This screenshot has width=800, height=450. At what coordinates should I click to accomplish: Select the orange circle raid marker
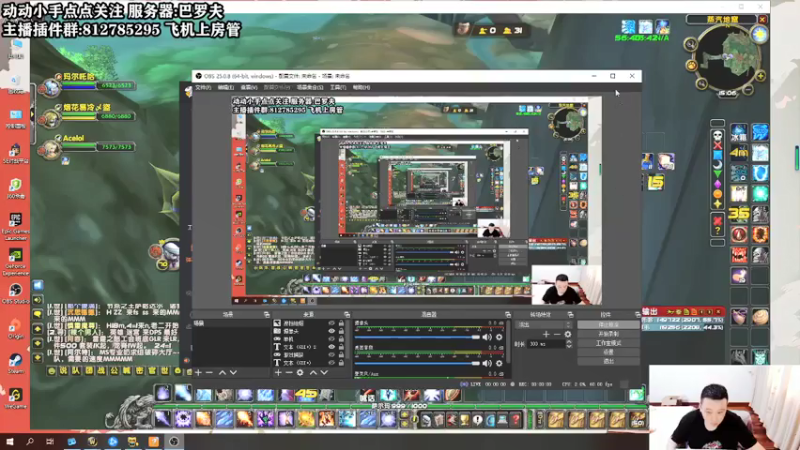pos(717,194)
